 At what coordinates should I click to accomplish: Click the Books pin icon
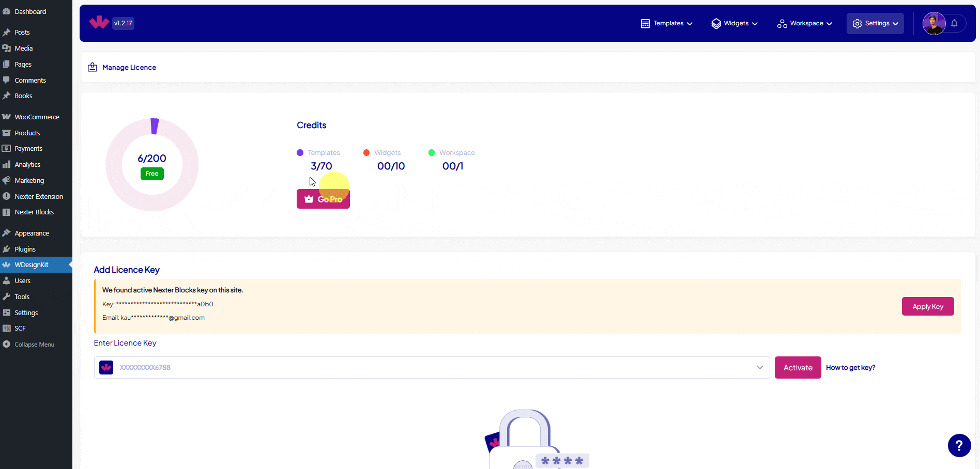[7, 96]
